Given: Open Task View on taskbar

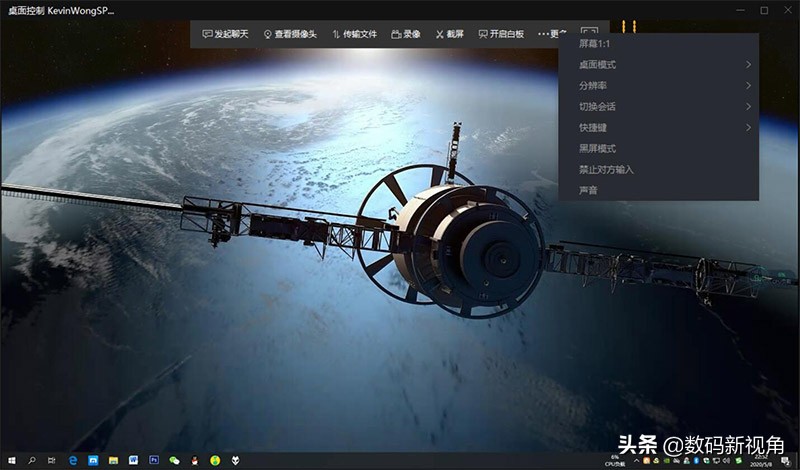Looking at the screenshot, I should pyautogui.click(x=52, y=460).
